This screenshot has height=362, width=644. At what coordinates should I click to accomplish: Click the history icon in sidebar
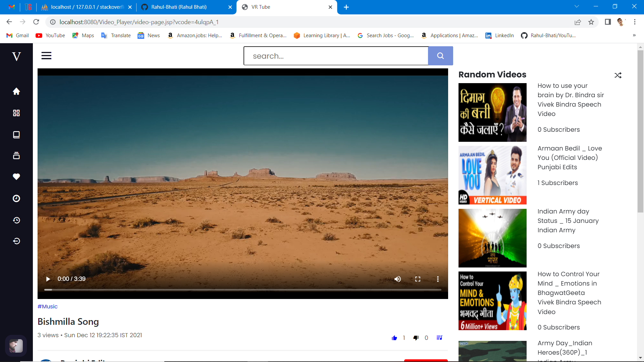(16, 220)
